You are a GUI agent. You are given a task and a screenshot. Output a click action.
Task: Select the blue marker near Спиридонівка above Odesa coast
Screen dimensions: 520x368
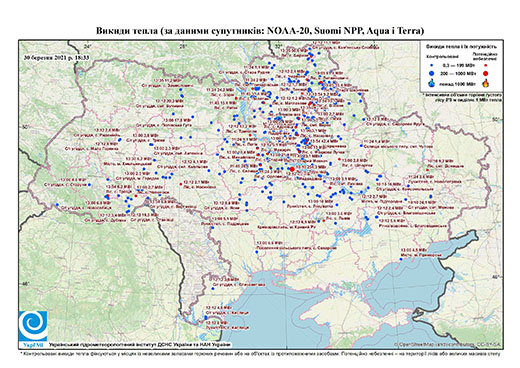213,289
